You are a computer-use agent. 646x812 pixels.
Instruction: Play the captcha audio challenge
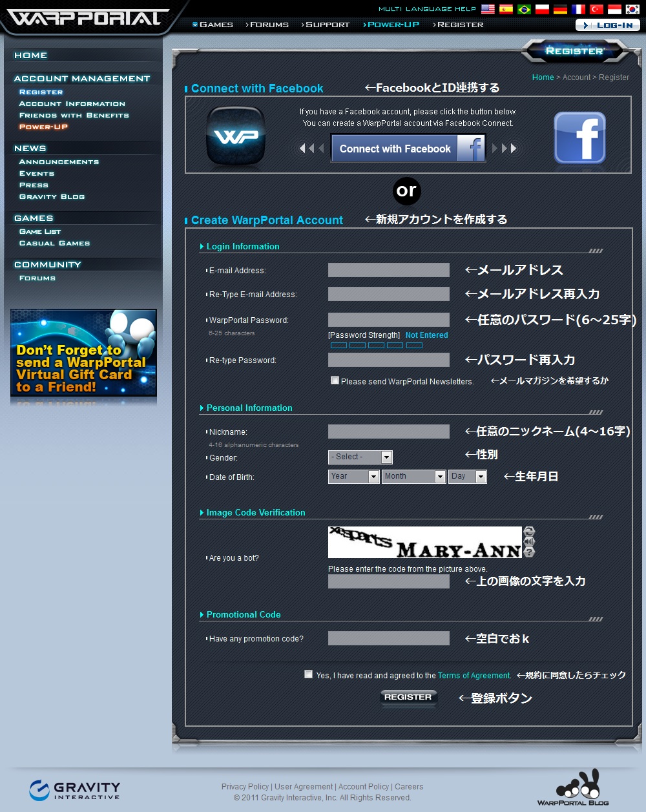click(x=529, y=542)
